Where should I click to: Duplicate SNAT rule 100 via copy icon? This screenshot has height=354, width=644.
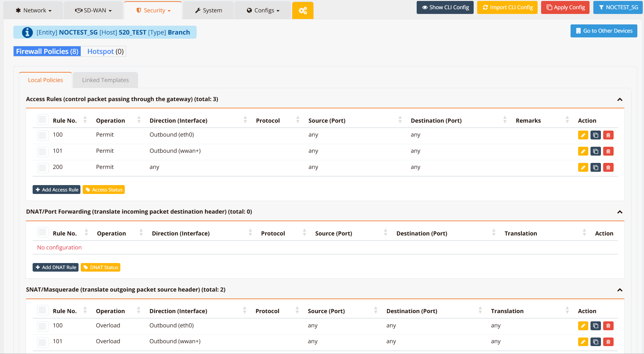(596, 325)
